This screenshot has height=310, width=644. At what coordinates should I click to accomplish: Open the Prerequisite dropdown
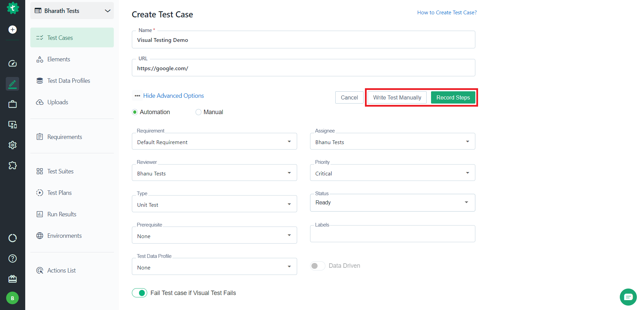coord(214,235)
